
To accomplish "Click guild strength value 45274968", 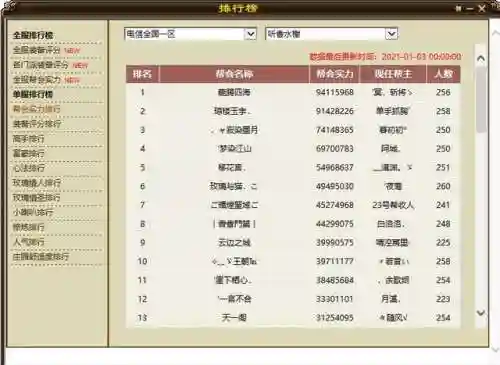I will coord(335,205).
